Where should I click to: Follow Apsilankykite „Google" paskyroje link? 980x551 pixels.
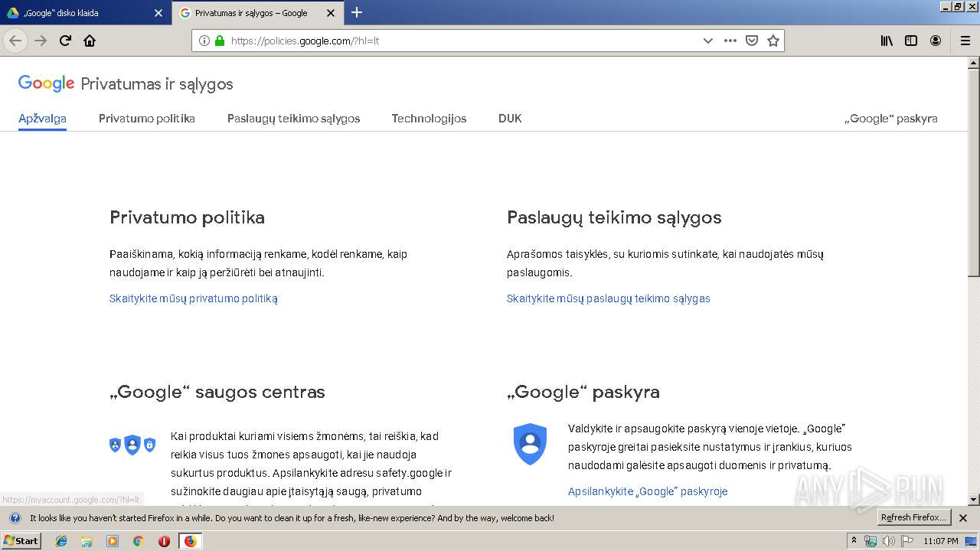coord(648,491)
